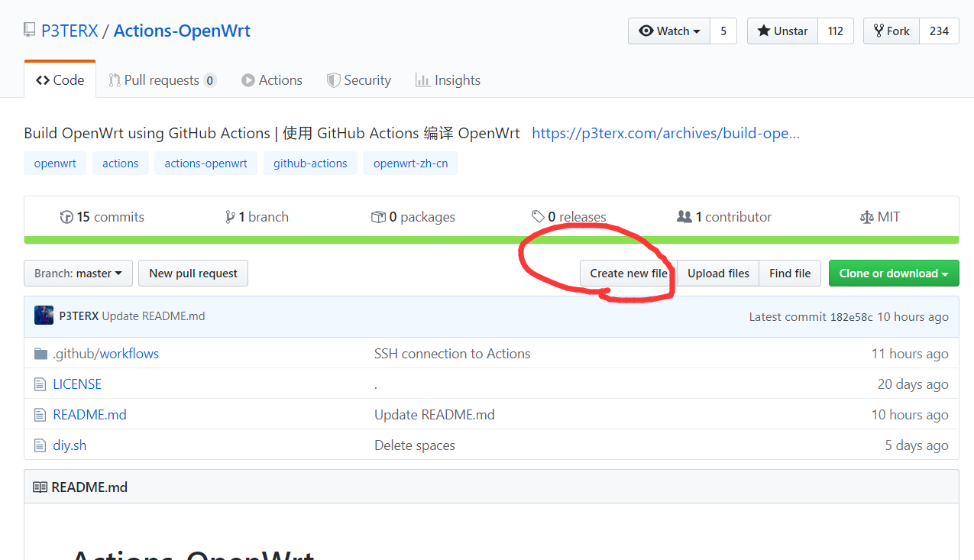Open the Actions tab
Image resolution: width=974 pixels, height=560 pixels.
click(272, 80)
